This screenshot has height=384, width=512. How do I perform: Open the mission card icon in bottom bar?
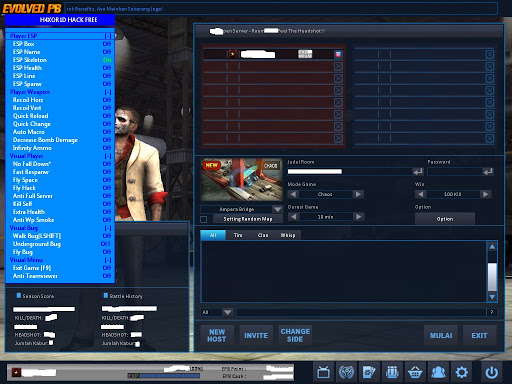(x=369, y=372)
